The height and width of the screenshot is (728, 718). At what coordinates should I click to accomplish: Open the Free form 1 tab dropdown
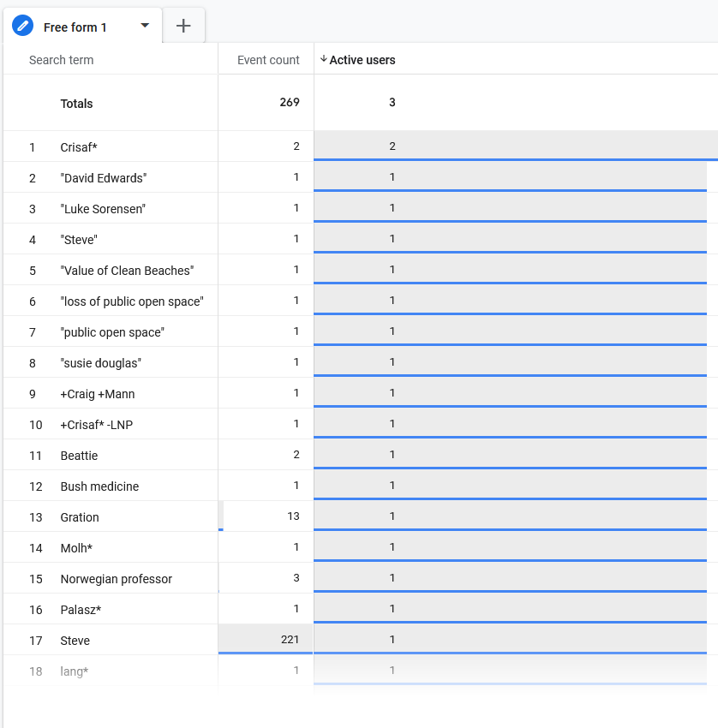(145, 26)
